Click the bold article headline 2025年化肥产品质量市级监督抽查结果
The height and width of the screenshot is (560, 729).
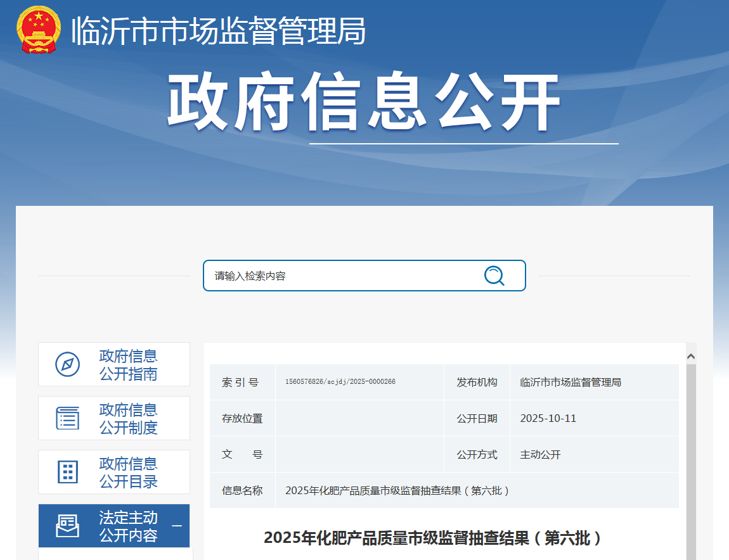[x=433, y=538]
